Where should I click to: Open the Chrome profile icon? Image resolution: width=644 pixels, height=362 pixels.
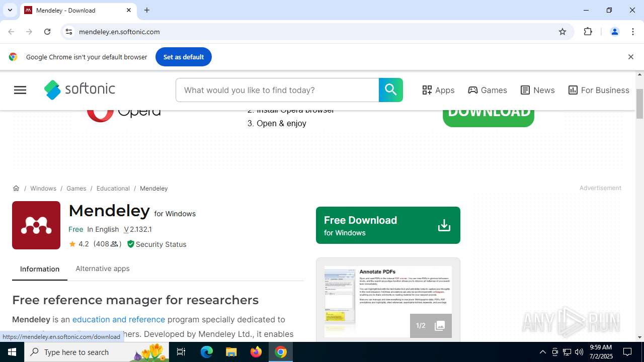click(x=614, y=32)
